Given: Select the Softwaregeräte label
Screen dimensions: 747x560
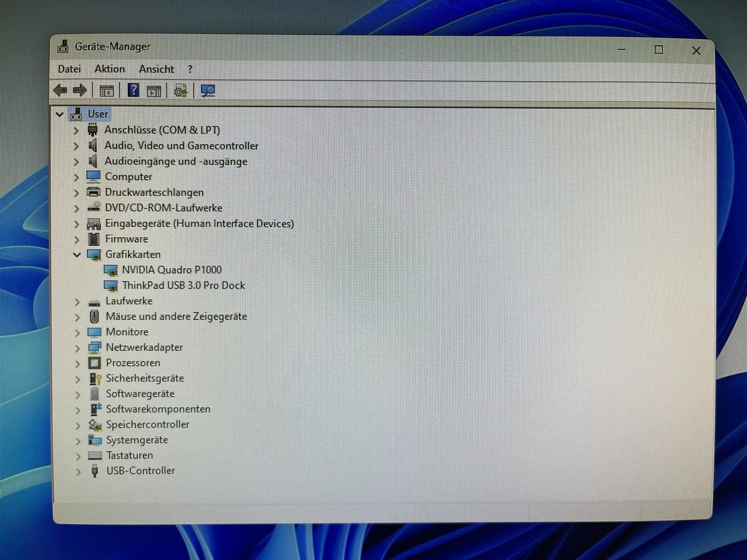Looking at the screenshot, I should tap(140, 394).
